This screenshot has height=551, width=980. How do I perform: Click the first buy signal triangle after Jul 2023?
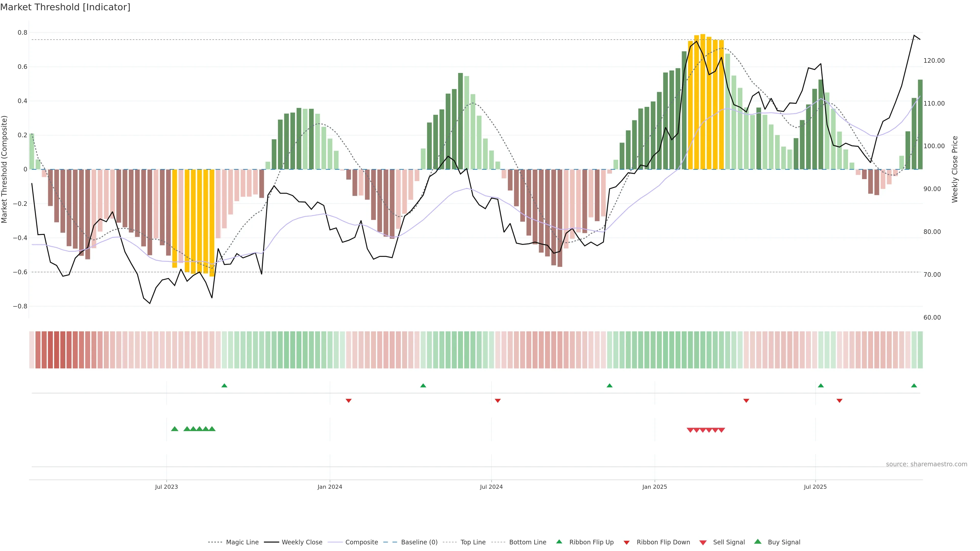tap(175, 429)
